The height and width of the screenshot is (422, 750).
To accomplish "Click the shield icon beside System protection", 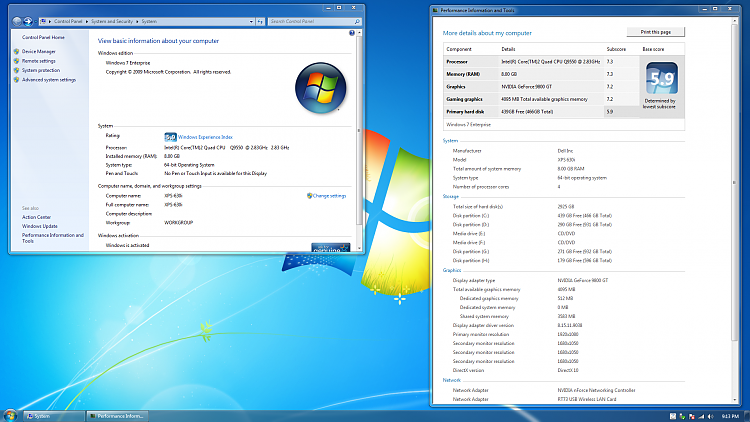I will [x=16, y=70].
